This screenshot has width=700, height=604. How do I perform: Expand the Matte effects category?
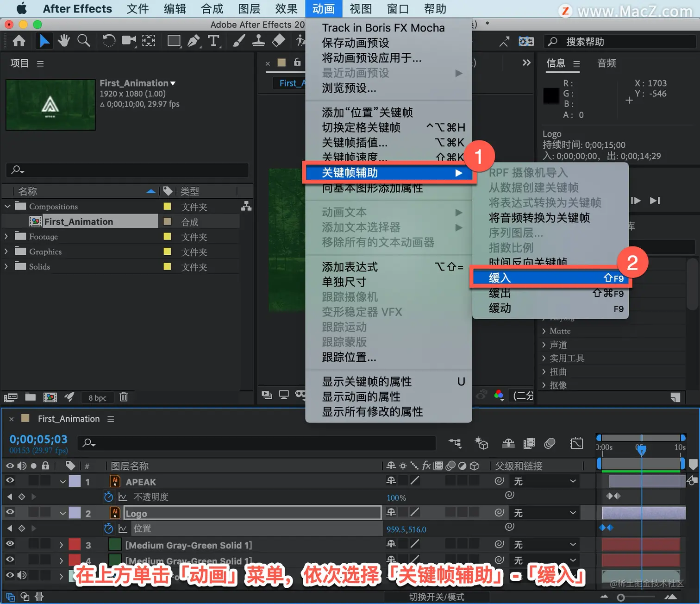(544, 331)
